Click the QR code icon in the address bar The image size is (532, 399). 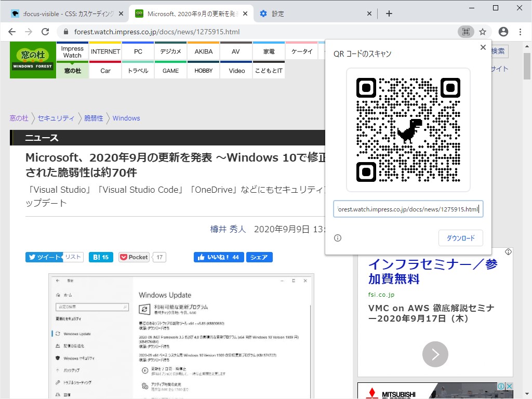466,31
